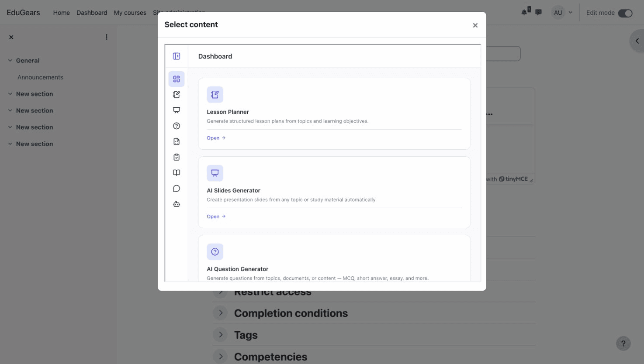644x364 pixels.
Task: Select the clipboard checklist icon in sidebar
Action: [x=176, y=157]
